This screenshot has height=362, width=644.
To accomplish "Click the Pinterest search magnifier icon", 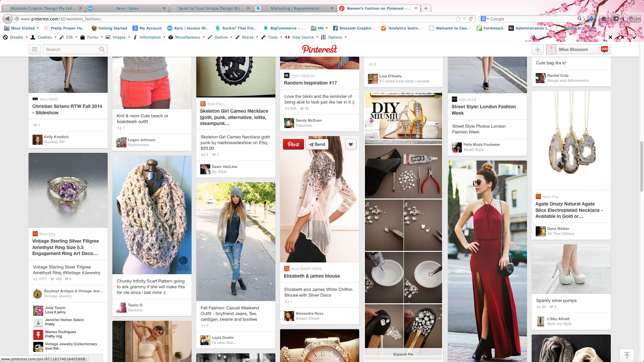I will (x=102, y=49).
